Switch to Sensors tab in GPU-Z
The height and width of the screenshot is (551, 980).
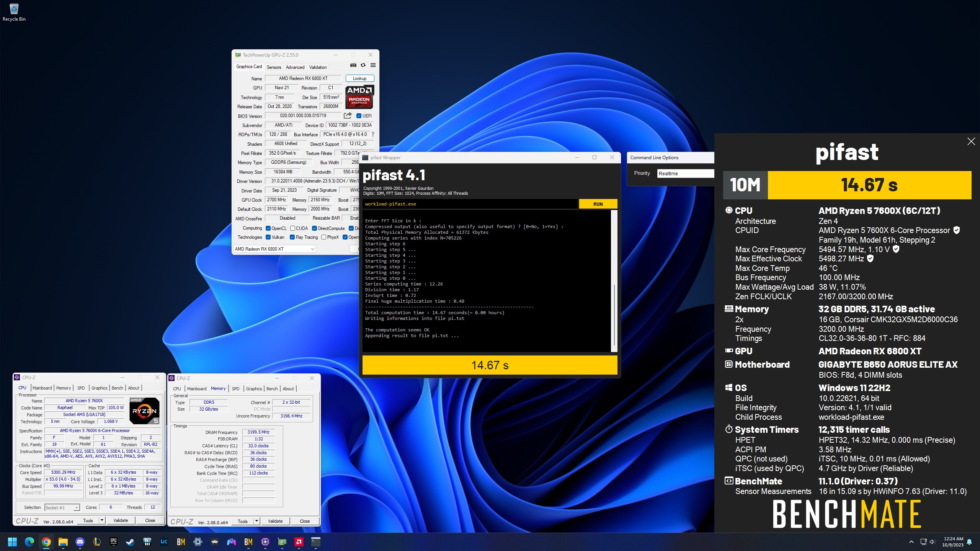[x=274, y=67]
